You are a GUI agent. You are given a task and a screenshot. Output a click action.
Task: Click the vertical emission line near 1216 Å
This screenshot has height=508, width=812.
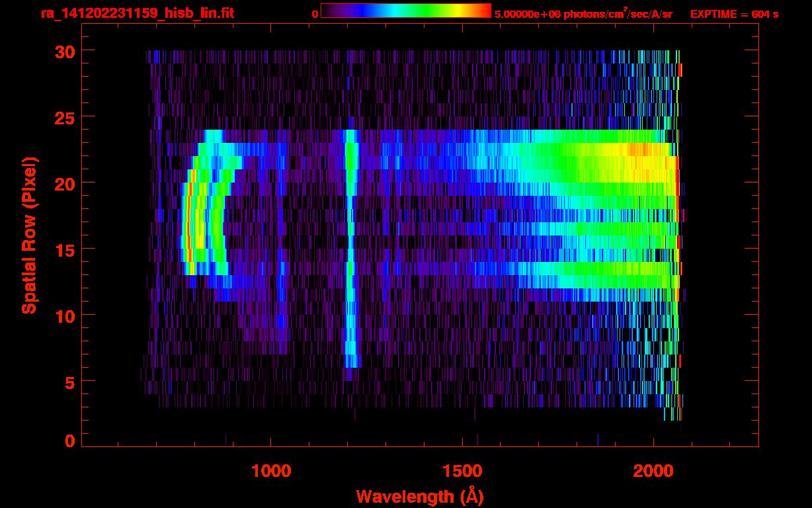[350, 248]
